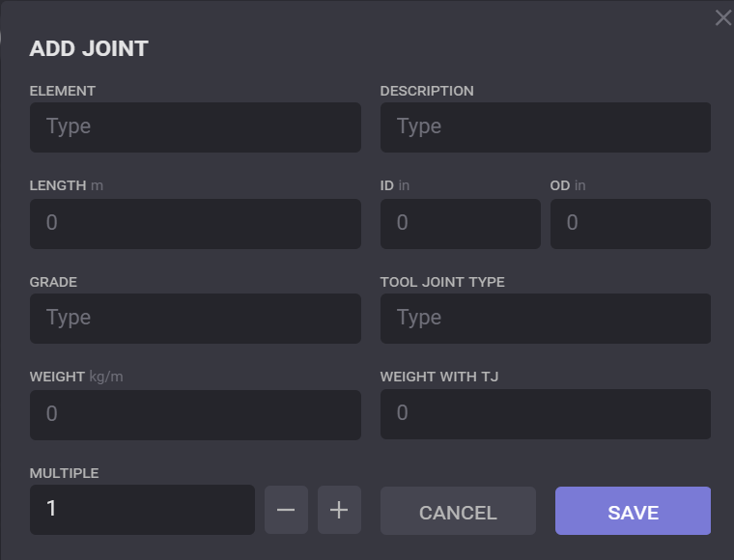
Task: Click the Description label text
Action: coord(427,91)
